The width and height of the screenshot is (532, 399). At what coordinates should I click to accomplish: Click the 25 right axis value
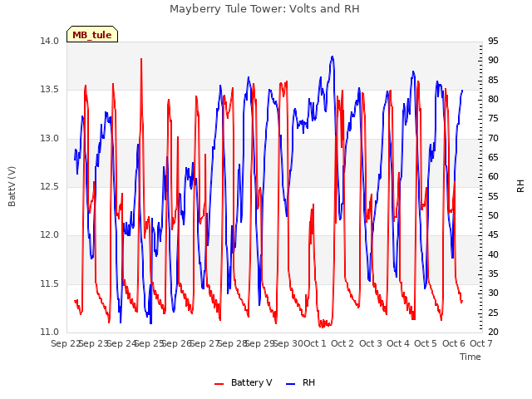pos(493,313)
